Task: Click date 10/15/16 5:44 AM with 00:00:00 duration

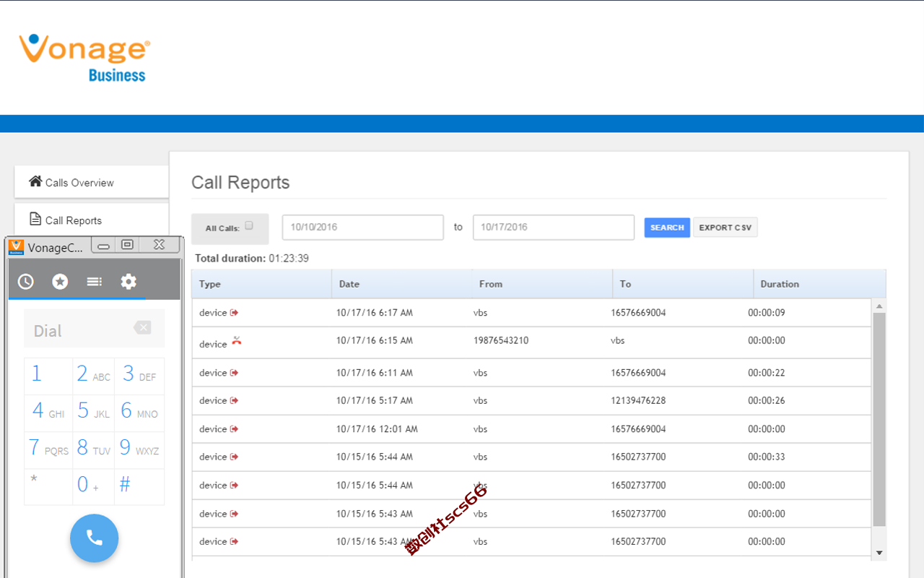Action: click(375, 486)
